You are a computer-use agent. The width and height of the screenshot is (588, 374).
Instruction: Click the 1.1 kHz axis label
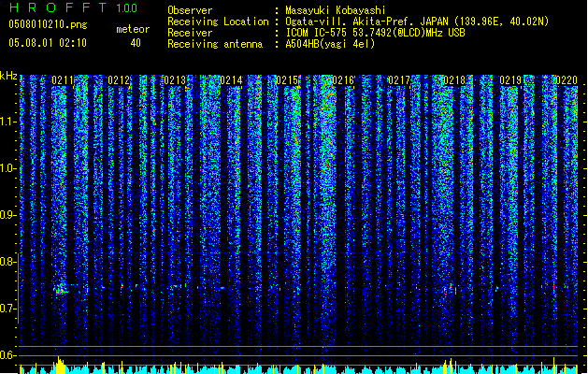click(8, 122)
